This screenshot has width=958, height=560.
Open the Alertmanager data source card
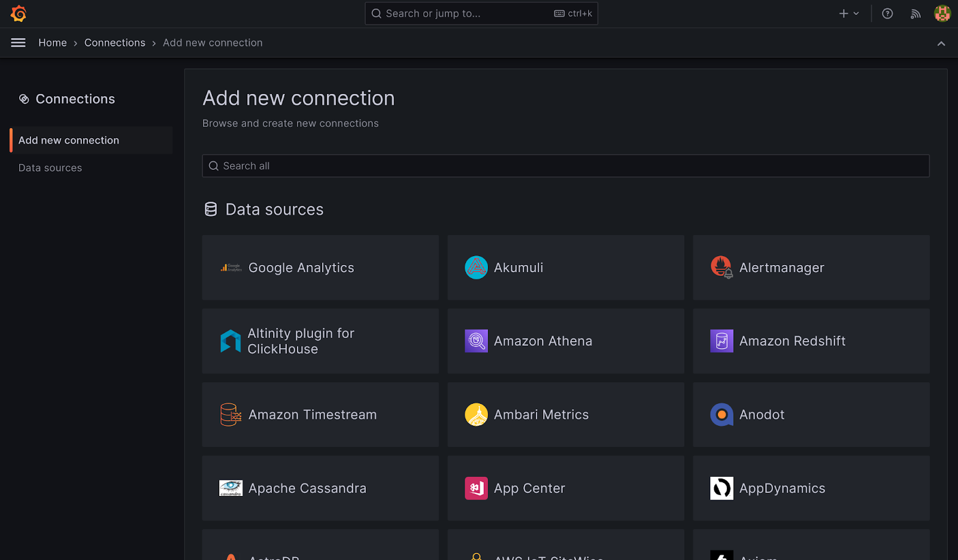[811, 267]
